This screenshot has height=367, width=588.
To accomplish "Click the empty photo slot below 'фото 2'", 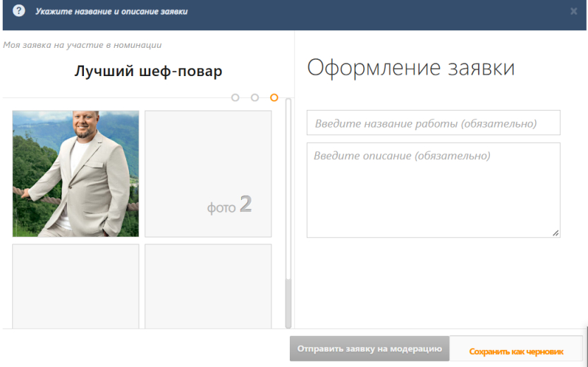I will [208, 287].
